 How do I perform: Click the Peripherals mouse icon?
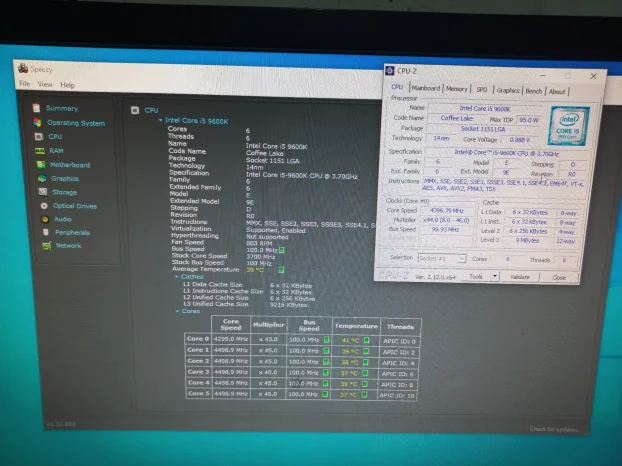[46, 232]
